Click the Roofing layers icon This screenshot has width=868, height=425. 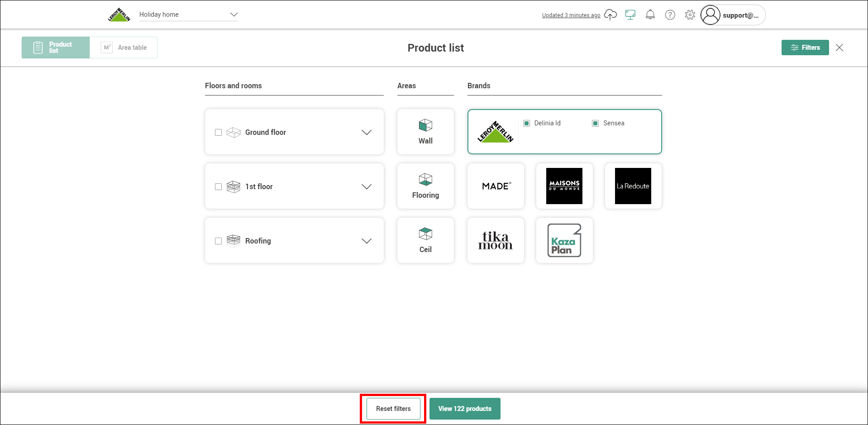click(x=234, y=241)
